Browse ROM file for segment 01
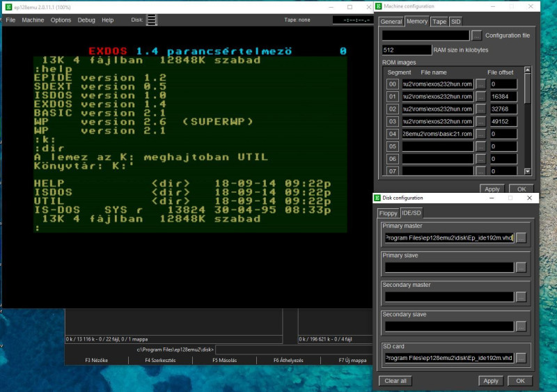Screen dimensions: 557x392 coord(480,97)
